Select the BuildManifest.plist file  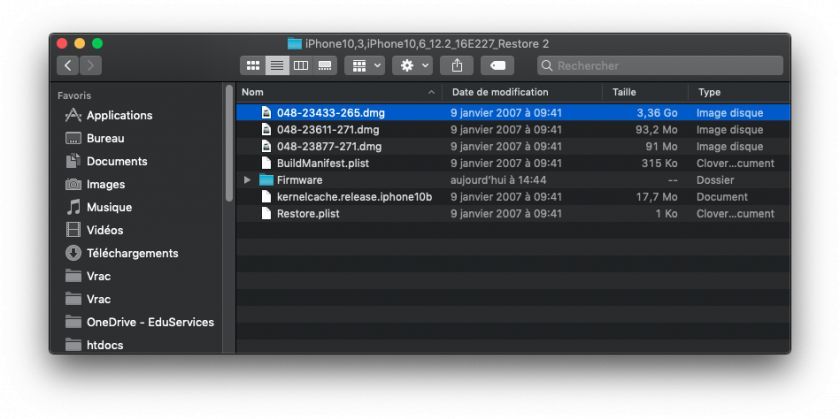pos(321,163)
